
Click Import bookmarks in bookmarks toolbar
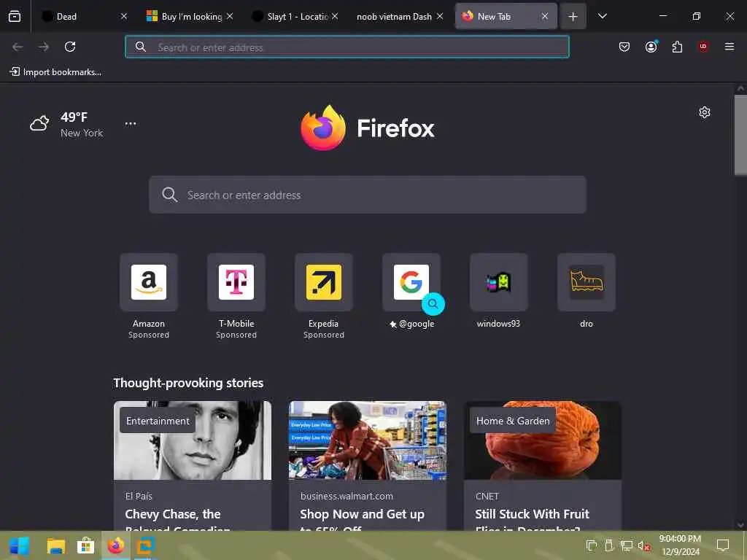tap(55, 72)
